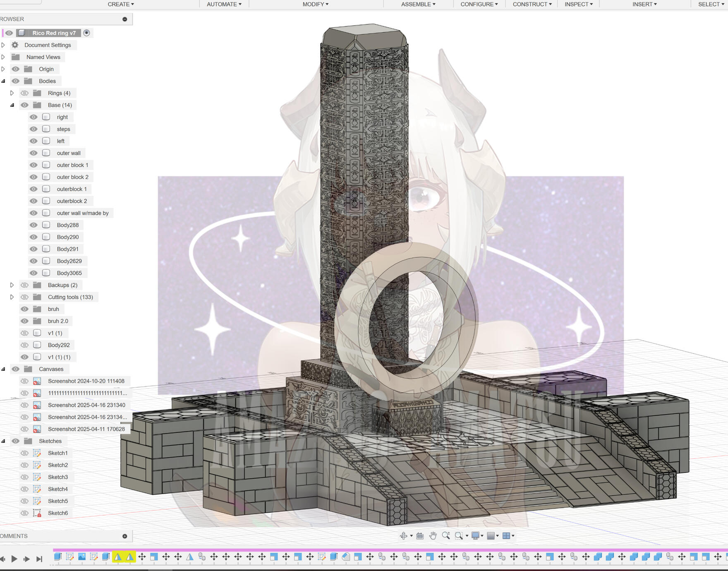
Task: Expand the Document Settings node
Action: (x=3, y=45)
